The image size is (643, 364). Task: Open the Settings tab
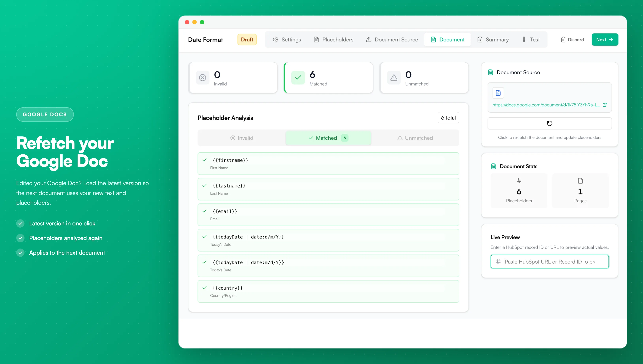coord(287,39)
